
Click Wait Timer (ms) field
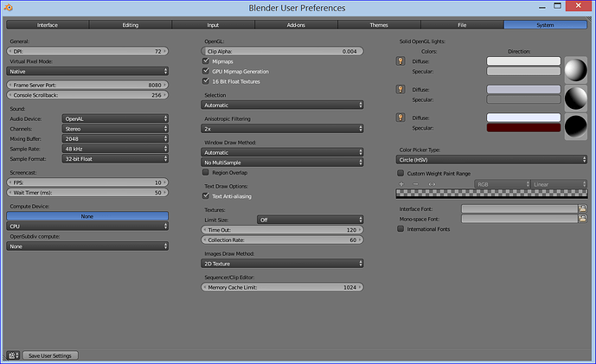point(87,192)
